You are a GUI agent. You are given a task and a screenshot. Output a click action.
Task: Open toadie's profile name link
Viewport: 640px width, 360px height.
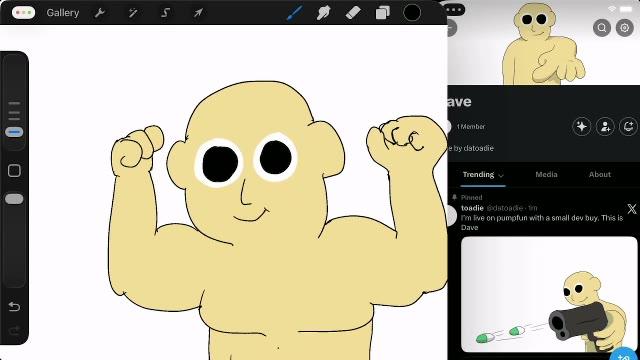coord(472,208)
